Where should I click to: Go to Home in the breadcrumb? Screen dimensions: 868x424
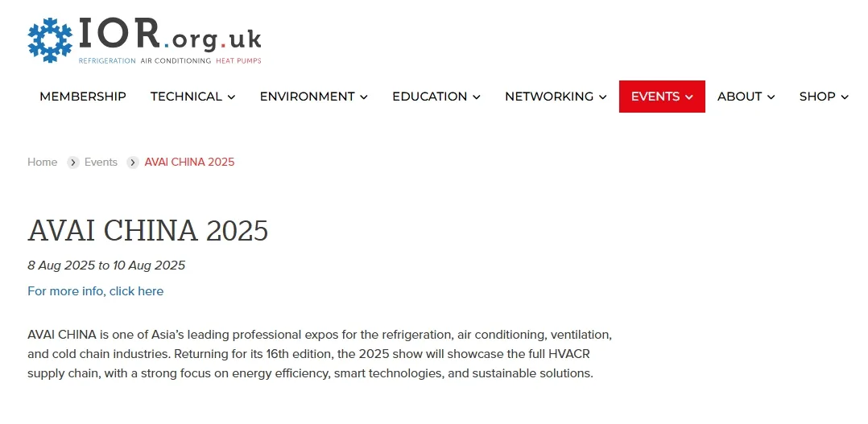(43, 163)
